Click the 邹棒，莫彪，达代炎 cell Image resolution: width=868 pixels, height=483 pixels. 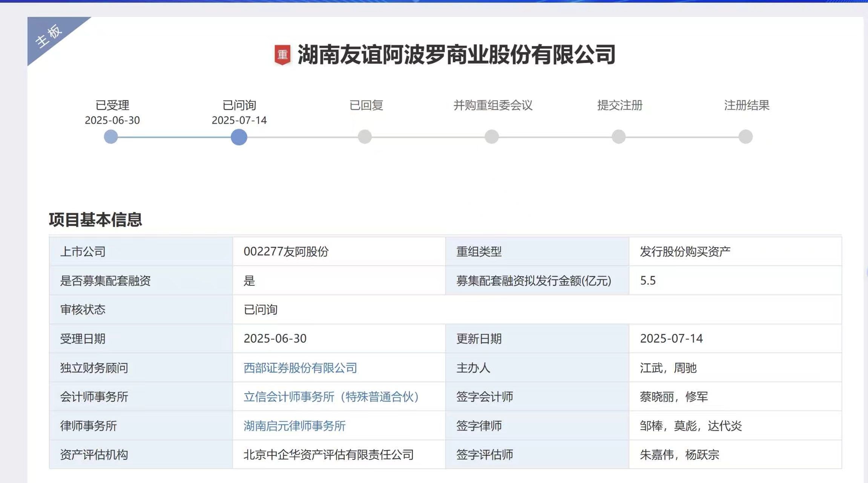pyautogui.click(x=735, y=426)
